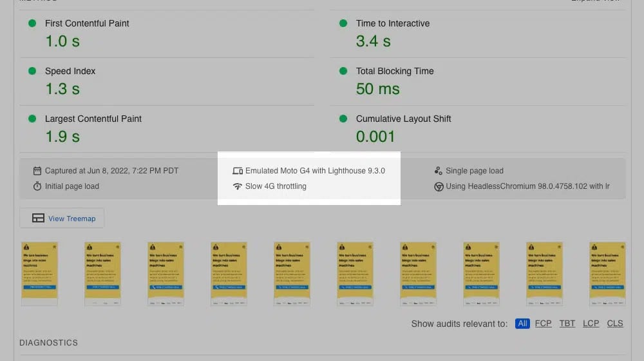Open the eighth filmstrip screenshot thumbnail
The width and height of the screenshot is (644, 361).
point(481,274)
